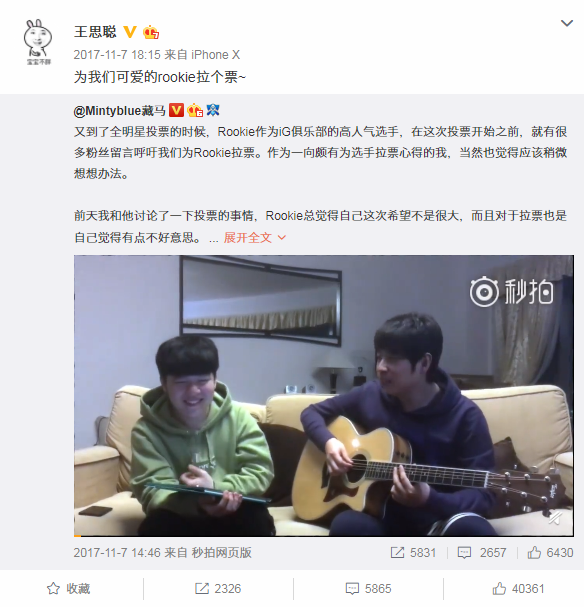Open the 2326 reposts tab

[218, 589]
